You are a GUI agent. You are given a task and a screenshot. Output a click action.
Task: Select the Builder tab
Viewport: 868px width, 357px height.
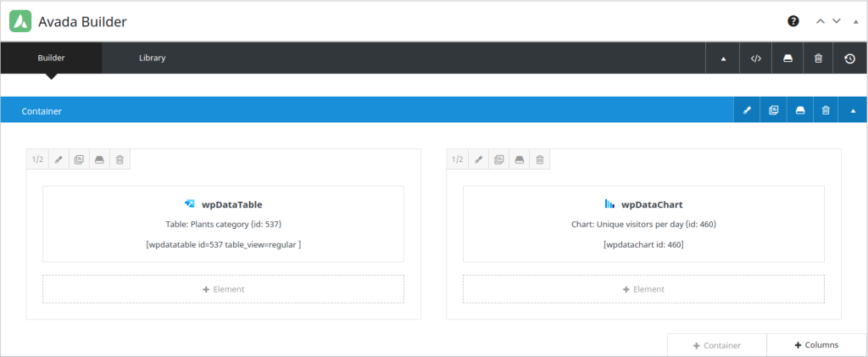[x=51, y=59]
